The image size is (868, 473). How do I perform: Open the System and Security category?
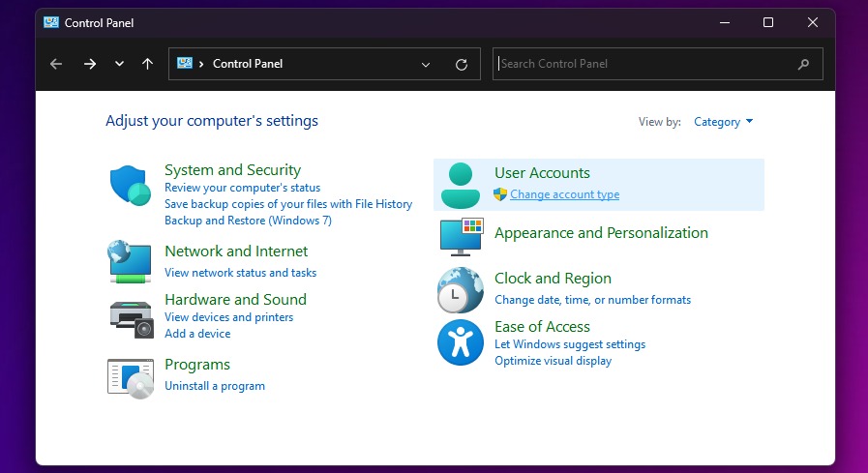tap(232, 170)
